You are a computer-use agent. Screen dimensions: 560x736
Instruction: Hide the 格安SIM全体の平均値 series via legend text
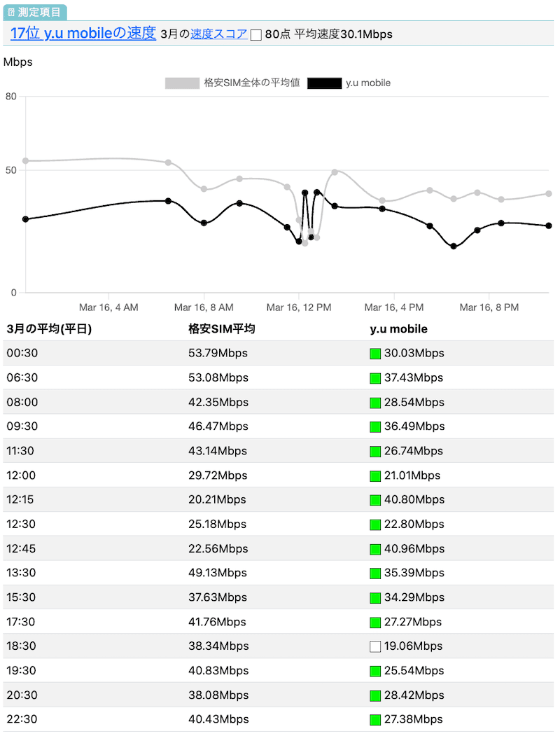251,83
